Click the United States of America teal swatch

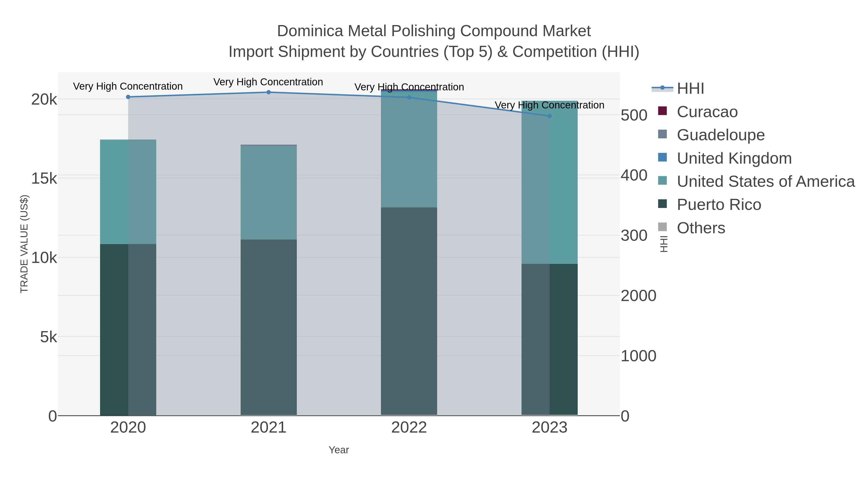(x=663, y=180)
